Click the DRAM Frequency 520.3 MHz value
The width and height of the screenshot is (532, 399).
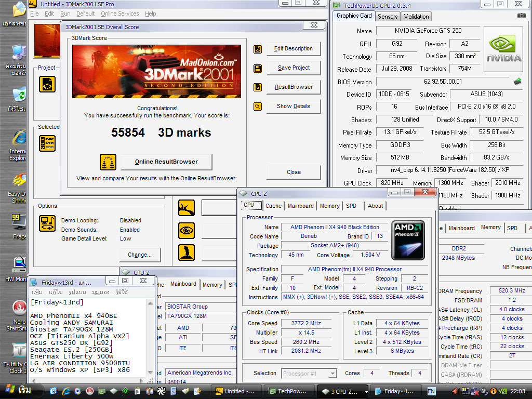pyautogui.click(x=511, y=290)
